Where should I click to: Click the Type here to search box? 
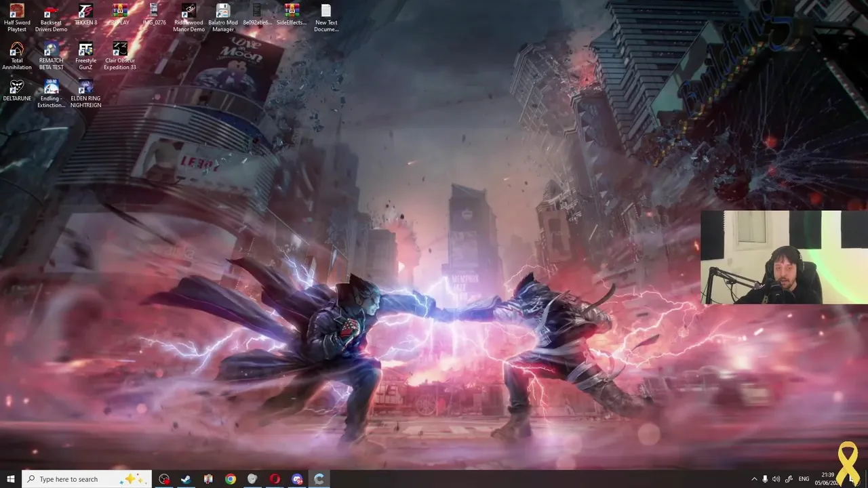[x=86, y=479]
